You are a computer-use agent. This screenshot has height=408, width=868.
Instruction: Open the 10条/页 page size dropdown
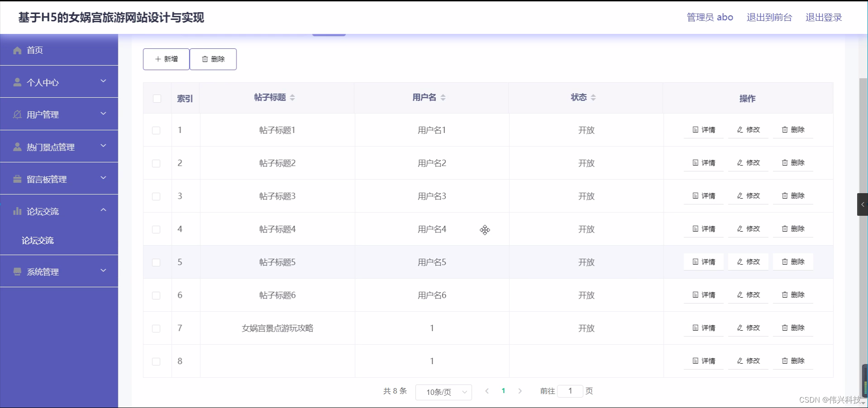443,392
